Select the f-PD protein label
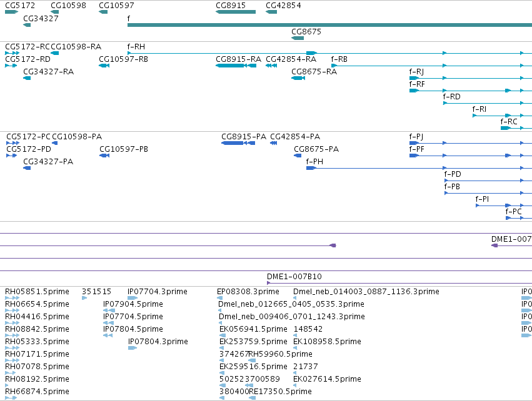Viewport: 532px width, 401px height. coord(453,174)
